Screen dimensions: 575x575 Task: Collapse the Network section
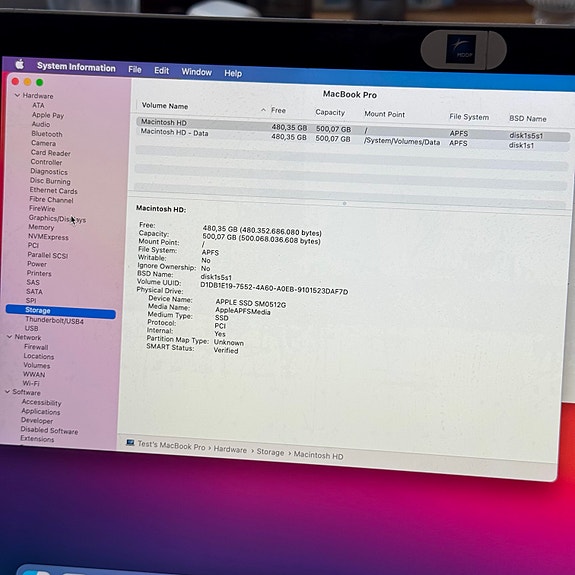[x=9, y=337]
